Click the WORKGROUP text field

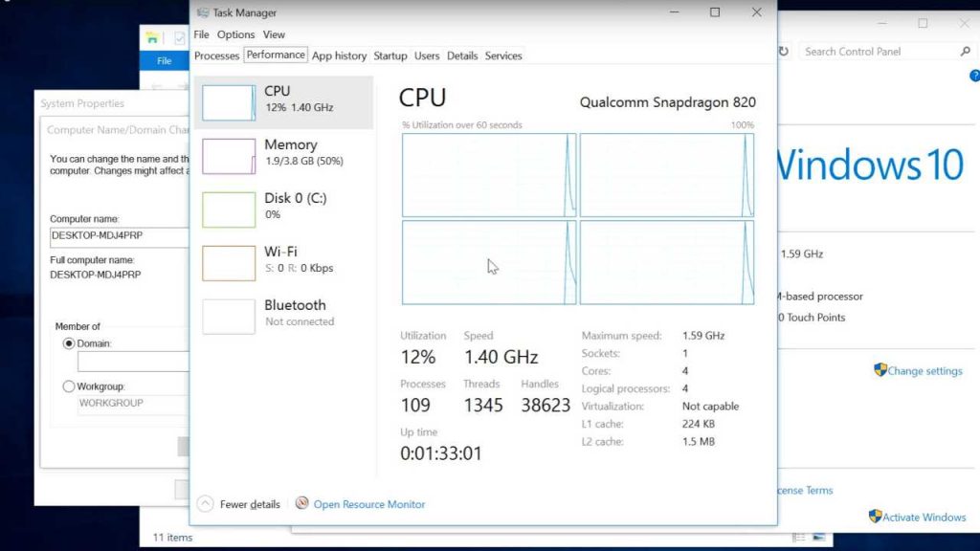tap(133, 404)
